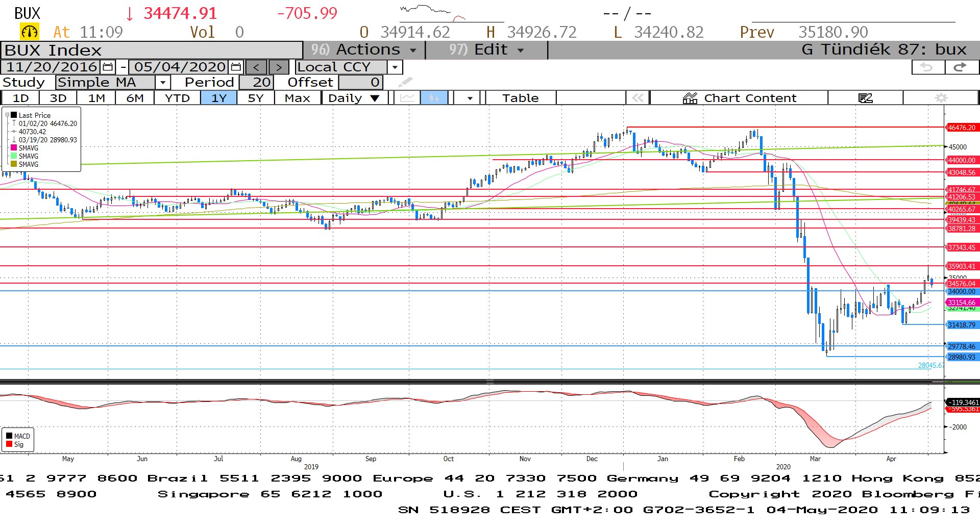Collapse panel with double-chevron icon
This screenshot has height=530, width=980.
(x=638, y=98)
